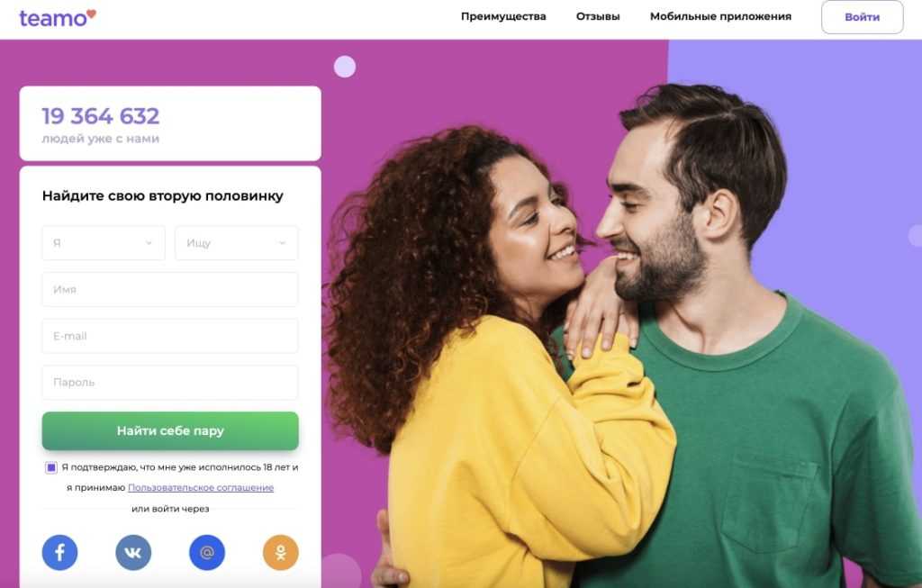The image size is (922, 588).
Task: Open the "Ищу" dropdown
Action: (x=237, y=243)
